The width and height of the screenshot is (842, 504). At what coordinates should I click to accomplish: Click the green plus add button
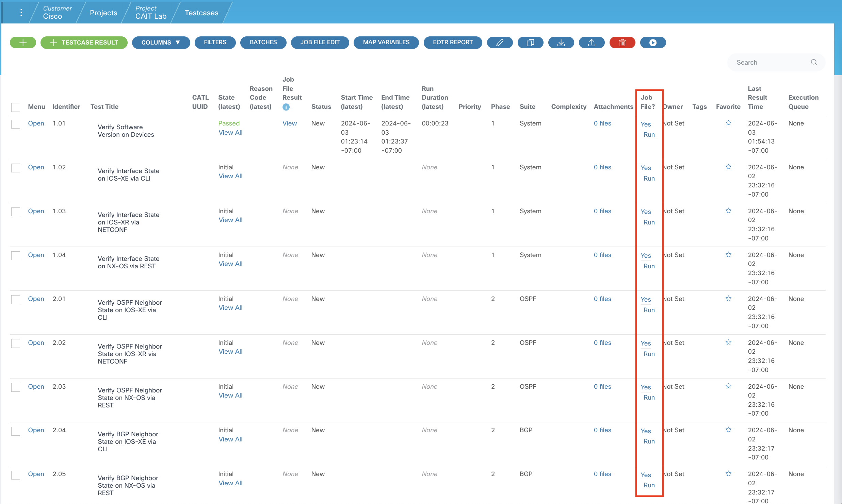(23, 43)
